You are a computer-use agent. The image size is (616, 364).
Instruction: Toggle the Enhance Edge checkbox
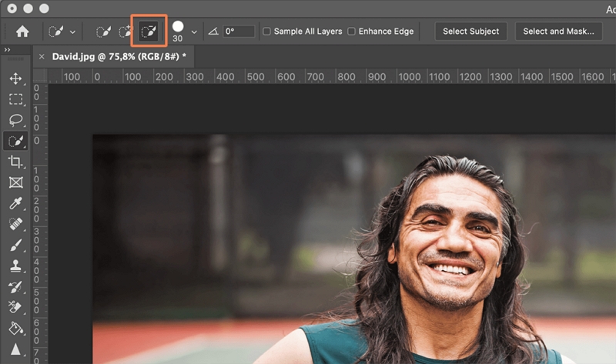click(x=351, y=32)
